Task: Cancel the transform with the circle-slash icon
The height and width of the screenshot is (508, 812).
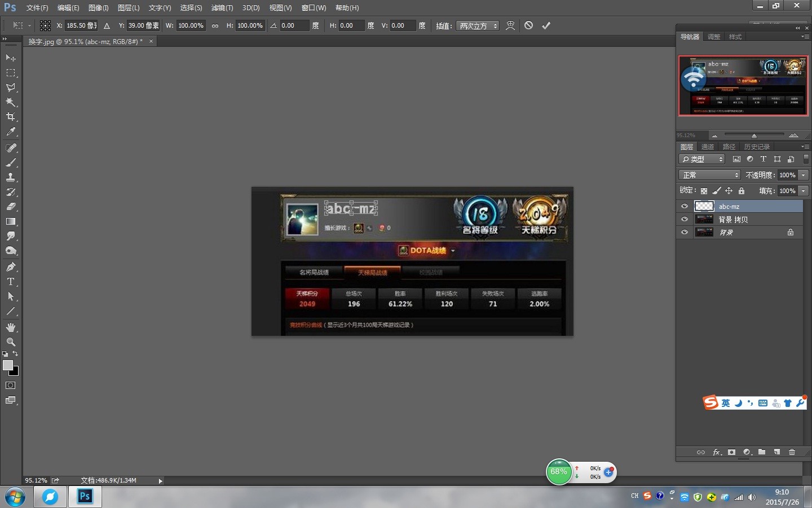Action: coord(528,25)
